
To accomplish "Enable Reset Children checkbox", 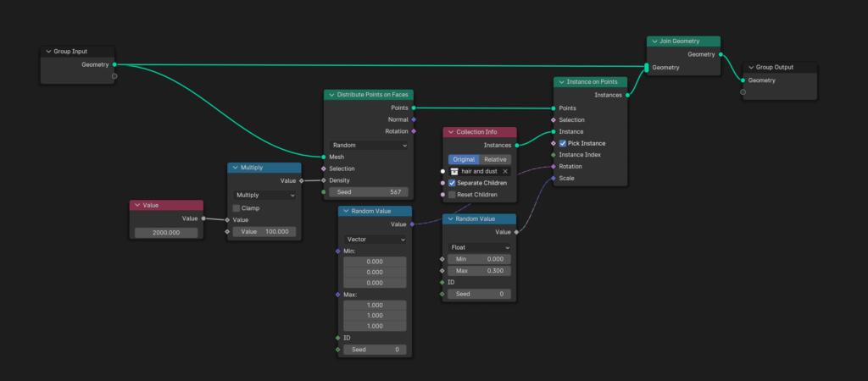I will pyautogui.click(x=452, y=195).
